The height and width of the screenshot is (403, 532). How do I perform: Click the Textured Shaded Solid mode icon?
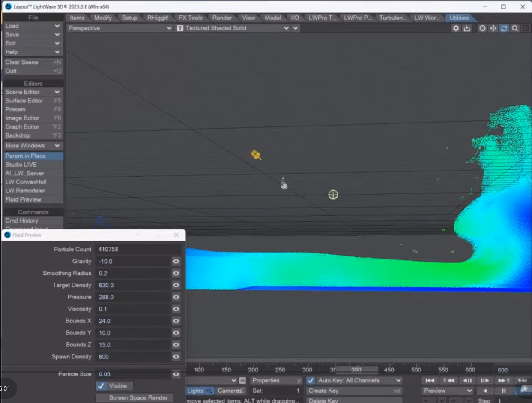pyautogui.click(x=180, y=28)
